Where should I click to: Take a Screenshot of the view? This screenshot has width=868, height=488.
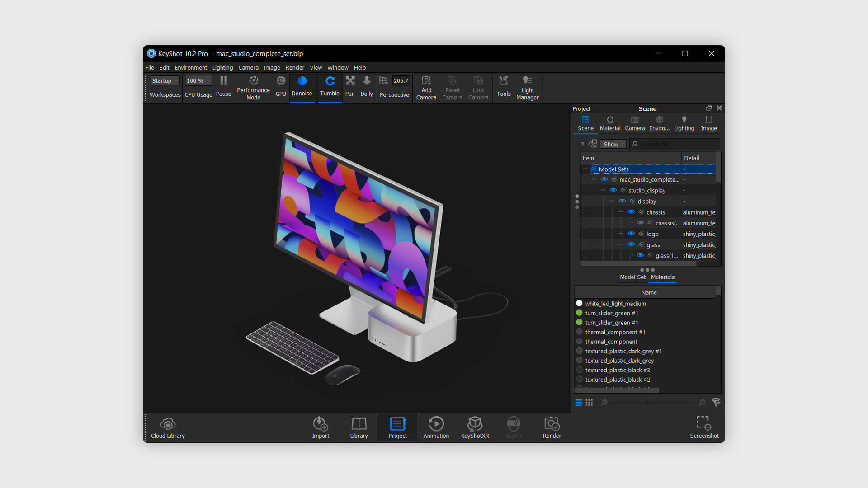coord(704,427)
